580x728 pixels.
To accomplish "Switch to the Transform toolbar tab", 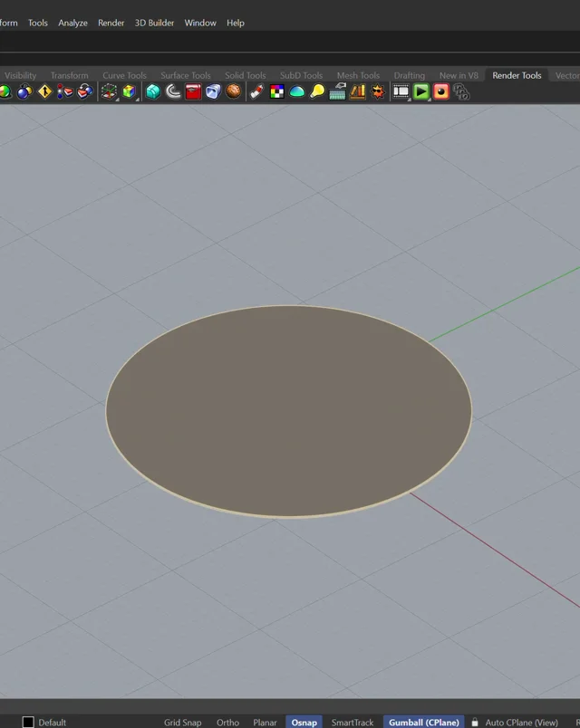I will click(x=69, y=75).
